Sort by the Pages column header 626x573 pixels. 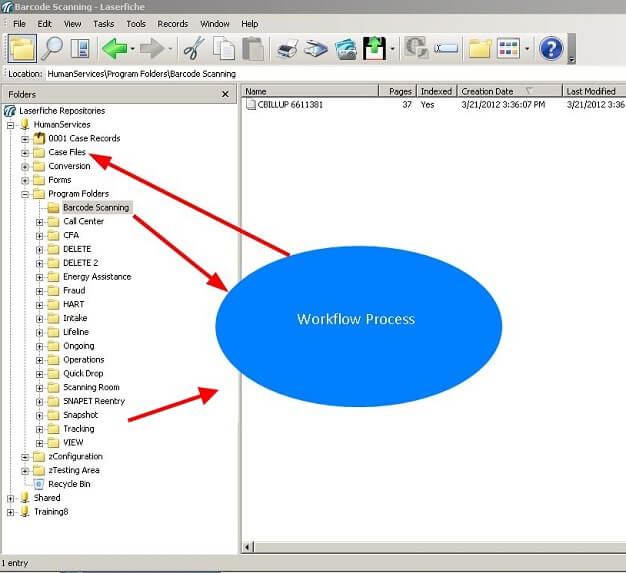398,91
